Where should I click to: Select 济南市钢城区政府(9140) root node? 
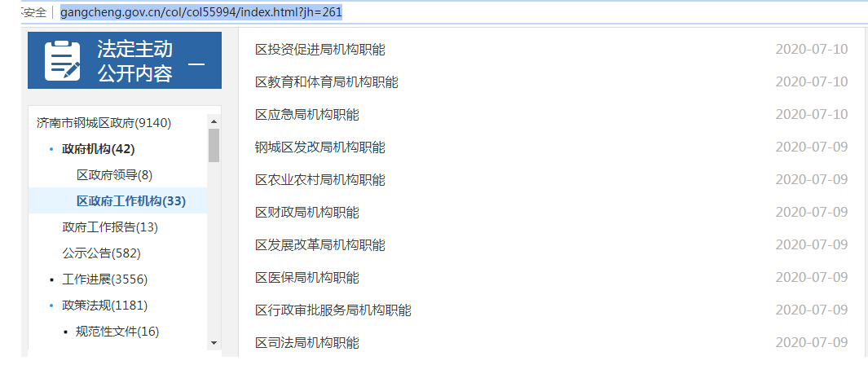coord(104,123)
